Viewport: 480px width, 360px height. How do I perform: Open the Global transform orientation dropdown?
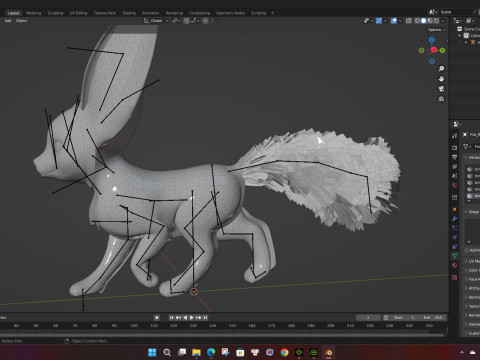156,21
